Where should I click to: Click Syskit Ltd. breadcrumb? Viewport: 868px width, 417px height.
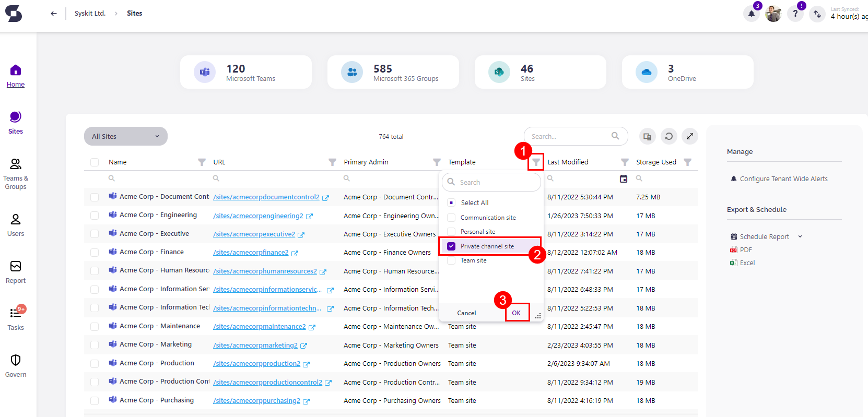(90, 14)
